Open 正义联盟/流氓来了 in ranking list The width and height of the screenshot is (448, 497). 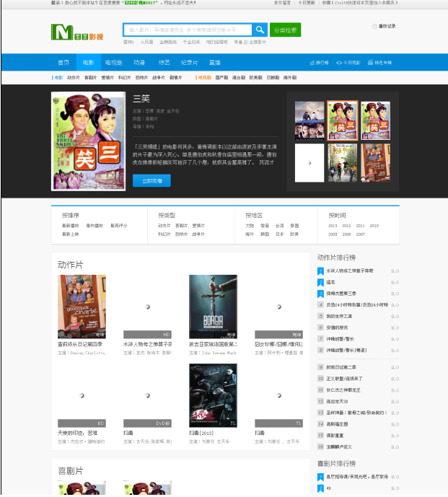click(344, 379)
